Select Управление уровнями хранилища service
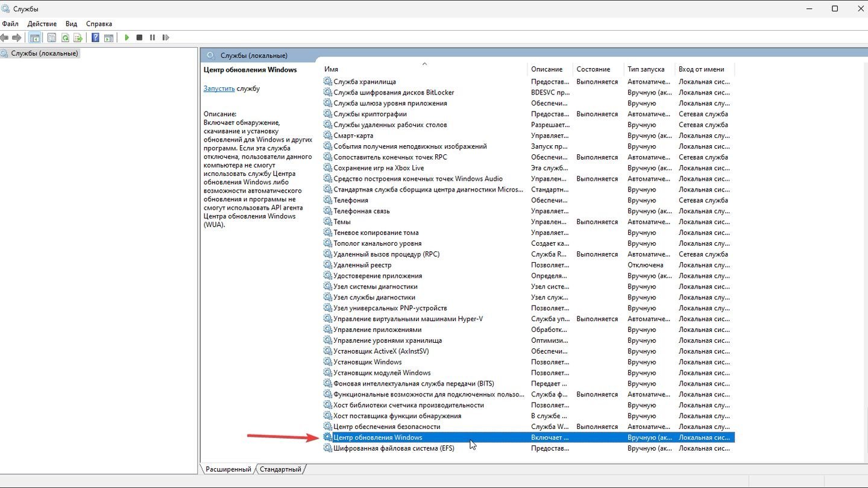 (x=529, y=340)
